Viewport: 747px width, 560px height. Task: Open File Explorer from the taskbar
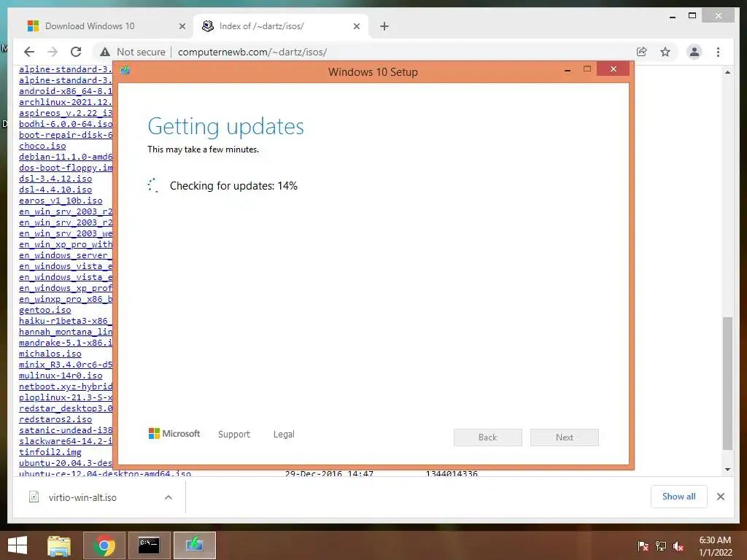59,545
